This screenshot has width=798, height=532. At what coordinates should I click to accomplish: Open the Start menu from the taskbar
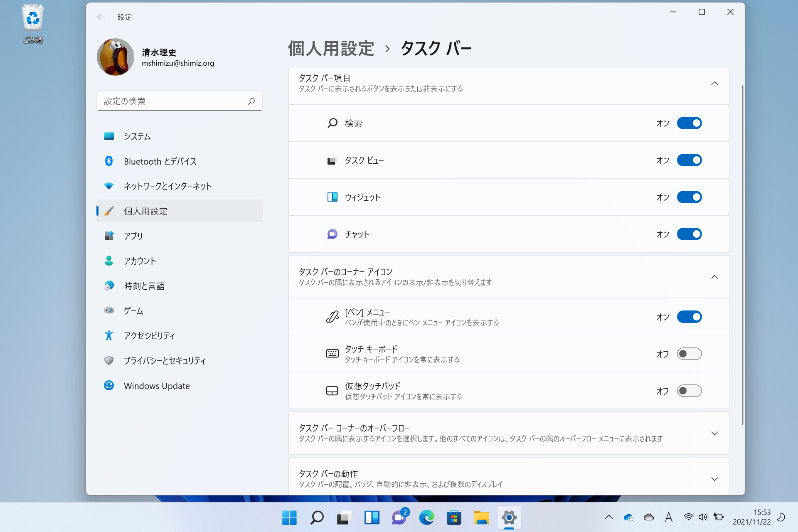(289, 517)
